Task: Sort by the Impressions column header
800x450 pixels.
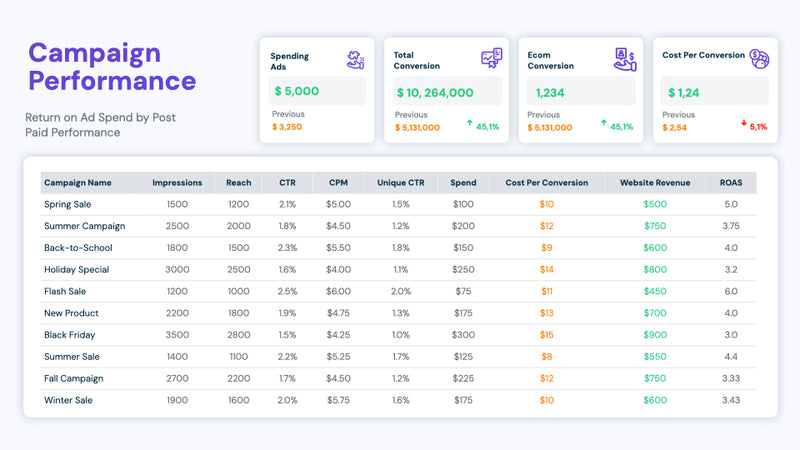Action: 177,183
